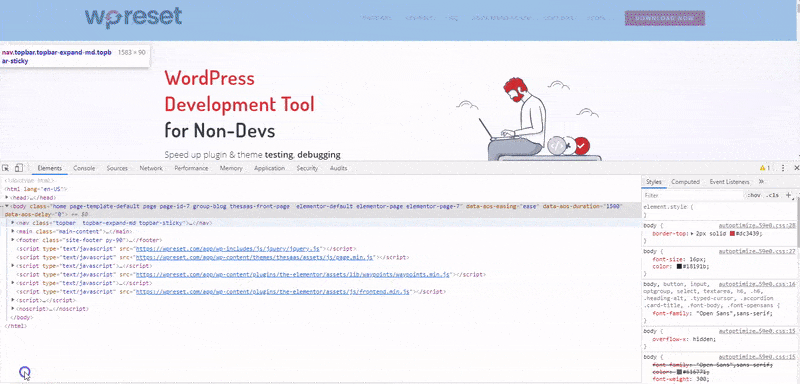Open autoptimize css:27 source link
The image size is (800, 384).
pyautogui.click(x=757, y=251)
